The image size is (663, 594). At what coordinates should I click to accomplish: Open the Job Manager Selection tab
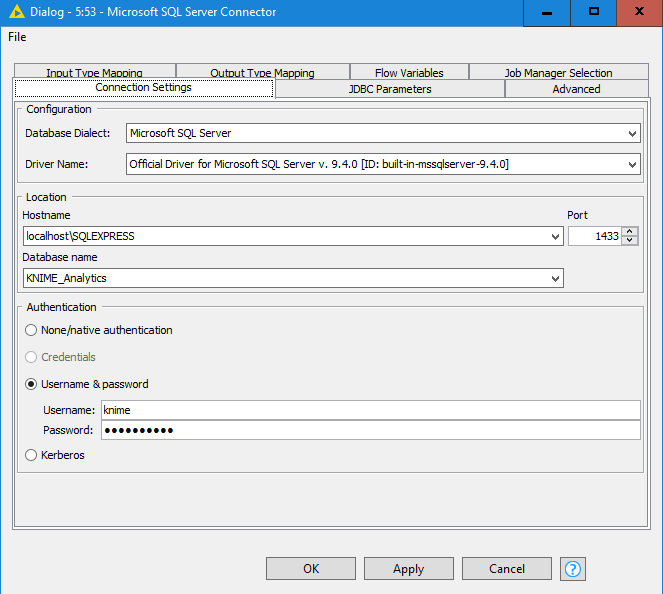point(558,72)
